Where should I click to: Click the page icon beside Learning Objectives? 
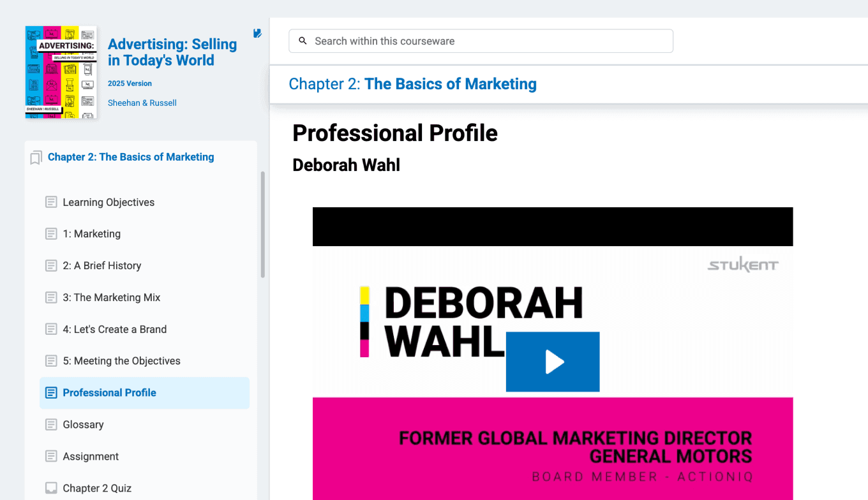[51, 202]
